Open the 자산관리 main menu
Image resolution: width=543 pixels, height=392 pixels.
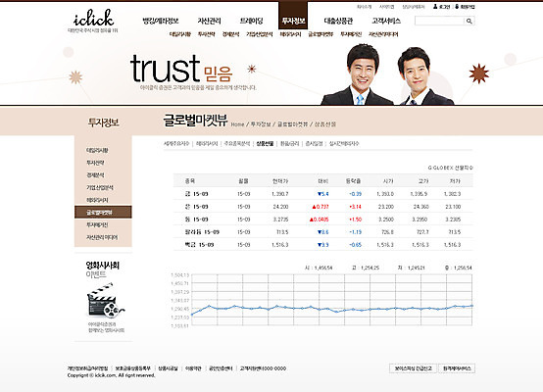209,21
